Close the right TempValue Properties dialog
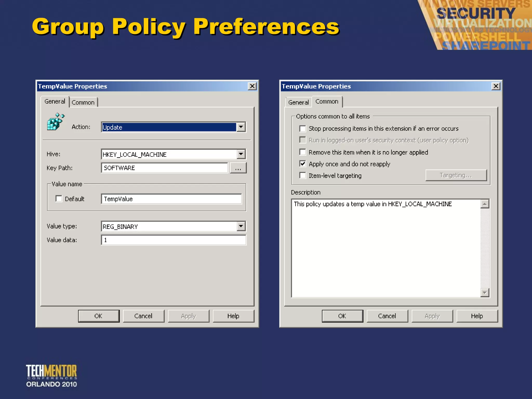 coord(496,86)
